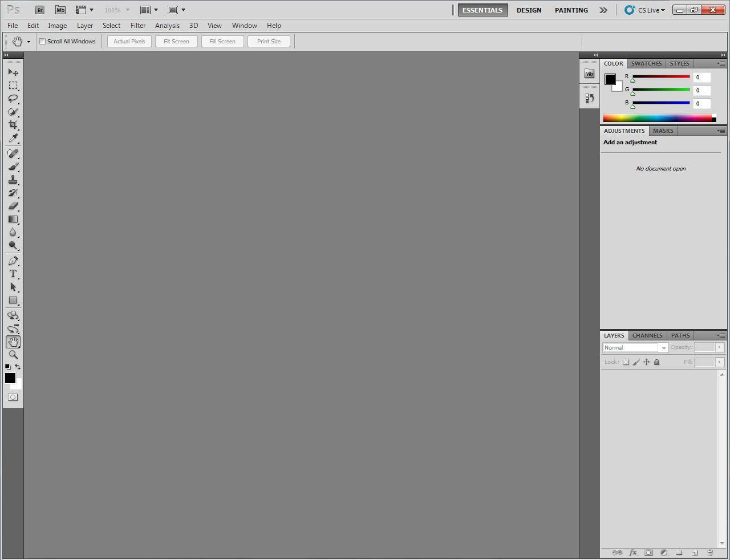Select the Move tool
The image size is (730, 560).
click(x=13, y=72)
